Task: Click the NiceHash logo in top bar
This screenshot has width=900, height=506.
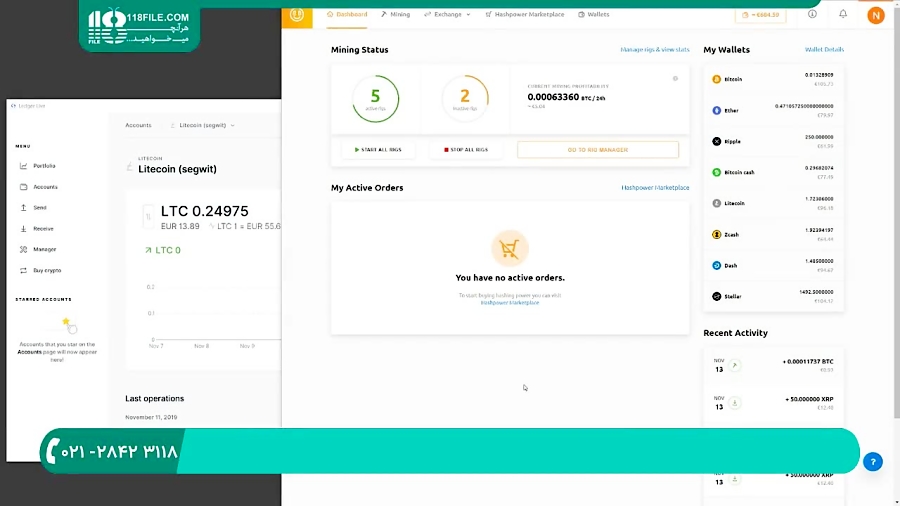Action: [x=297, y=14]
